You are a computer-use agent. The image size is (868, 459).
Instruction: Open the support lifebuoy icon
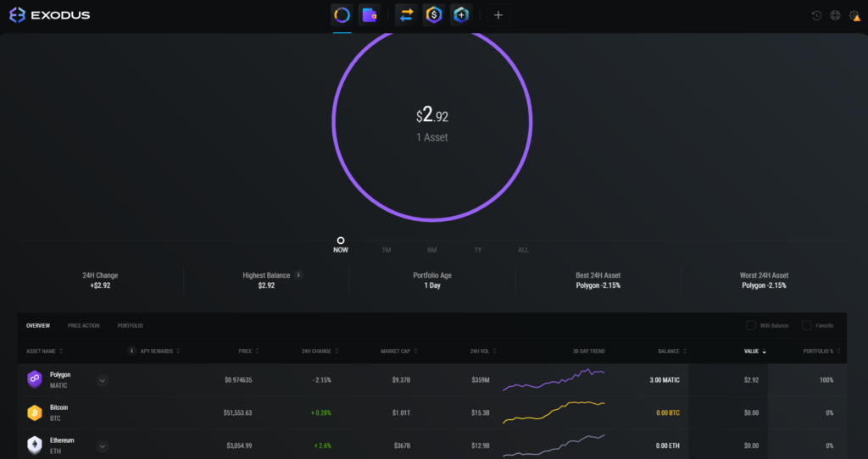835,15
